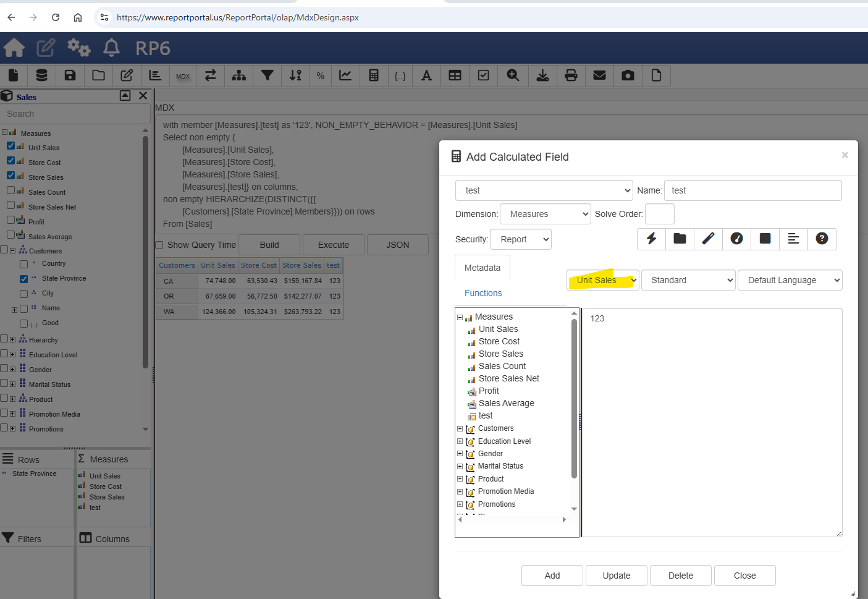Open the Unit Sales dropdown
Image resolution: width=868 pixels, height=599 pixels.
click(603, 280)
